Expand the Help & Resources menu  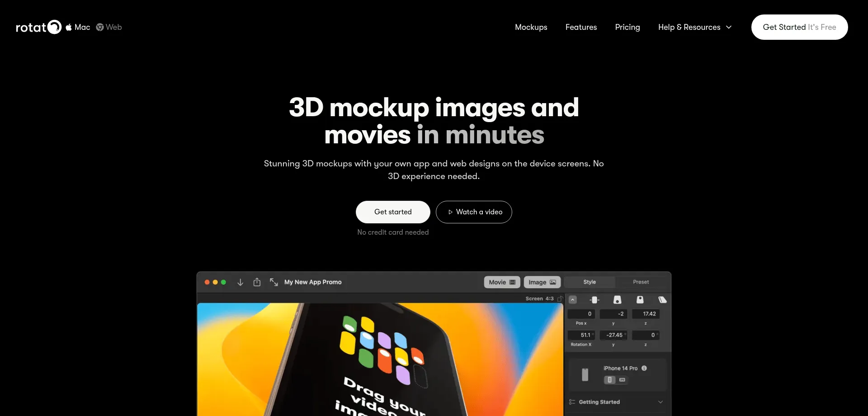click(x=695, y=27)
